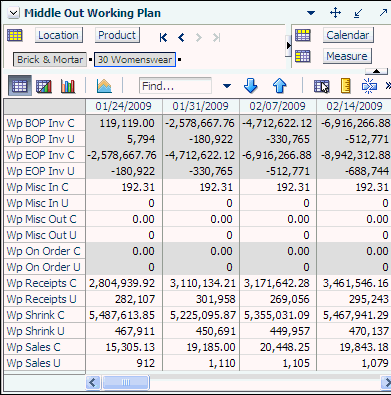Select the Wp Receipts C row
This screenshot has height=395, width=391.
tap(45, 283)
